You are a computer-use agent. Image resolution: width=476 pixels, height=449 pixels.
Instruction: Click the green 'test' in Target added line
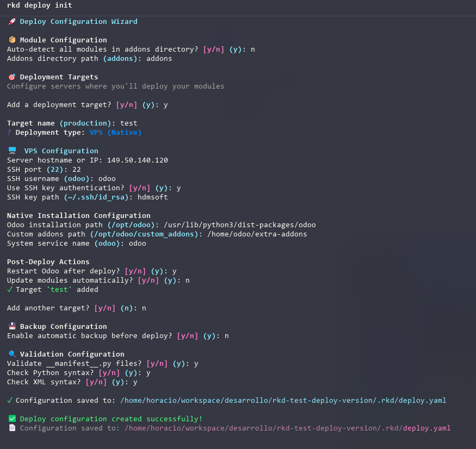59,289
